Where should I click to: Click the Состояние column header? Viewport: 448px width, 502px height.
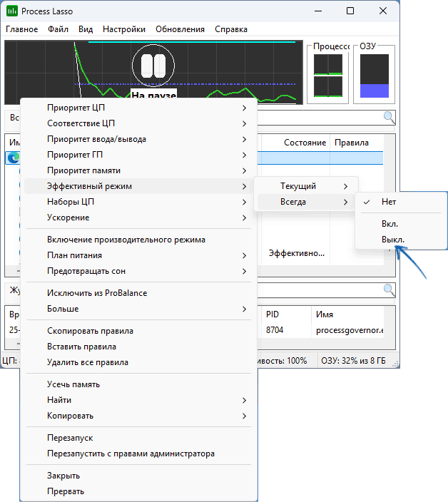pos(296,143)
